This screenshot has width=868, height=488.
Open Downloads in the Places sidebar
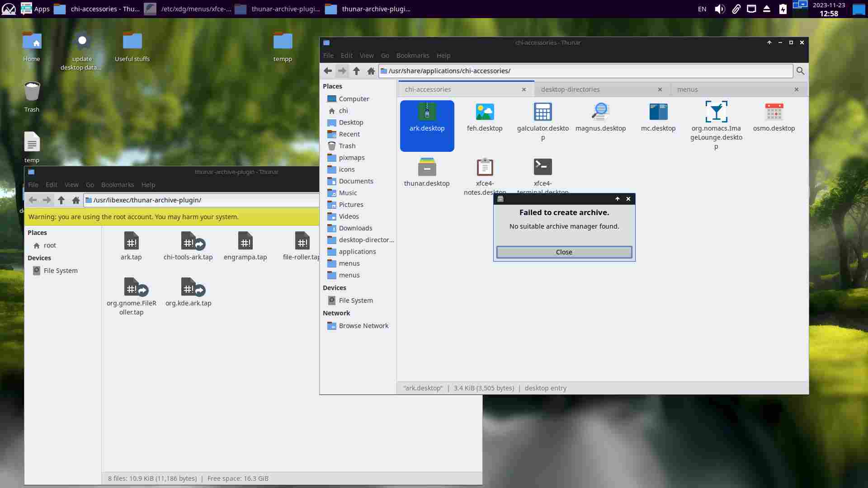pyautogui.click(x=355, y=228)
